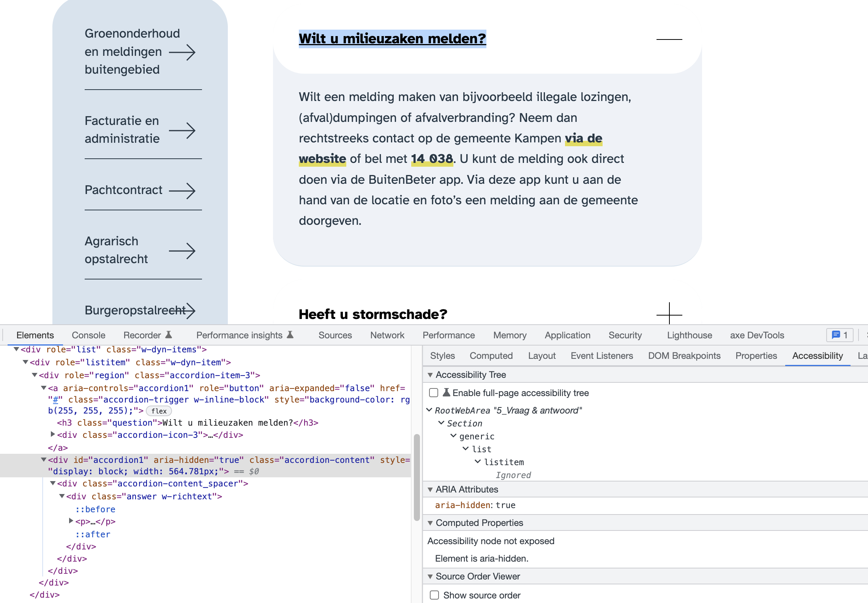Image resolution: width=868 pixels, height=603 pixels.
Task: Open Facturatie en administratie link
Action: (x=122, y=130)
